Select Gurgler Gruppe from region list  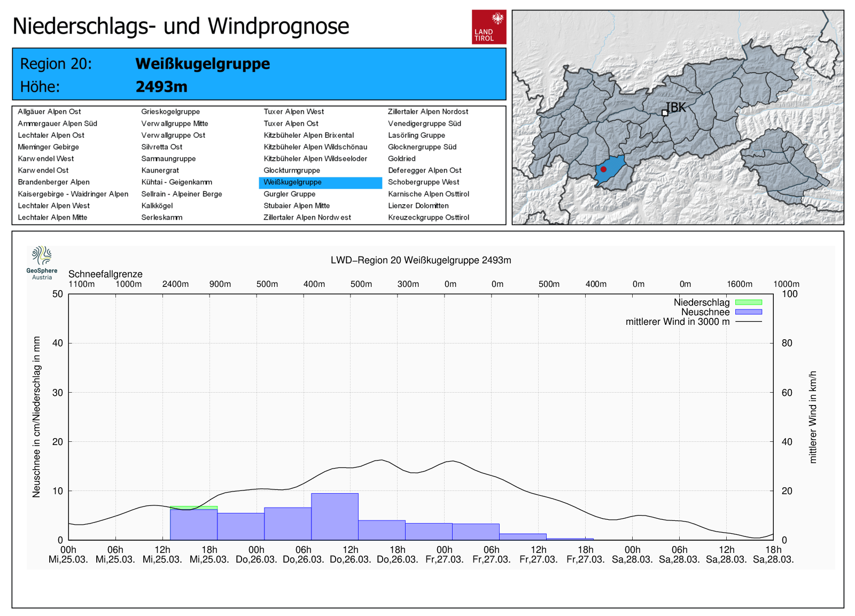(x=289, y=194)
